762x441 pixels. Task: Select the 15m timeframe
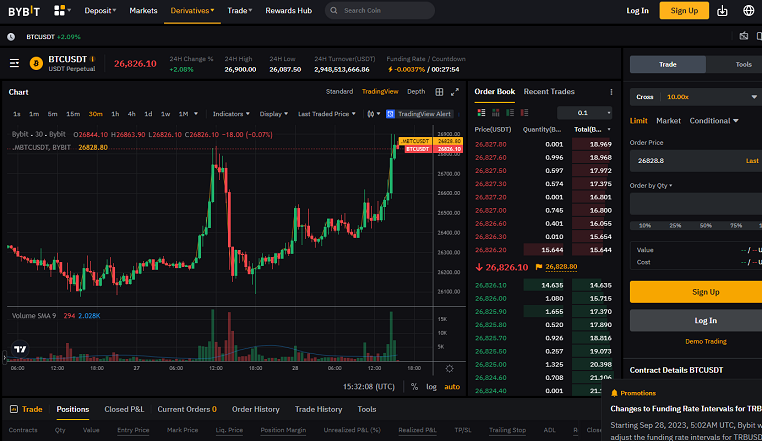pyautogui.click(x=73, y=114)
